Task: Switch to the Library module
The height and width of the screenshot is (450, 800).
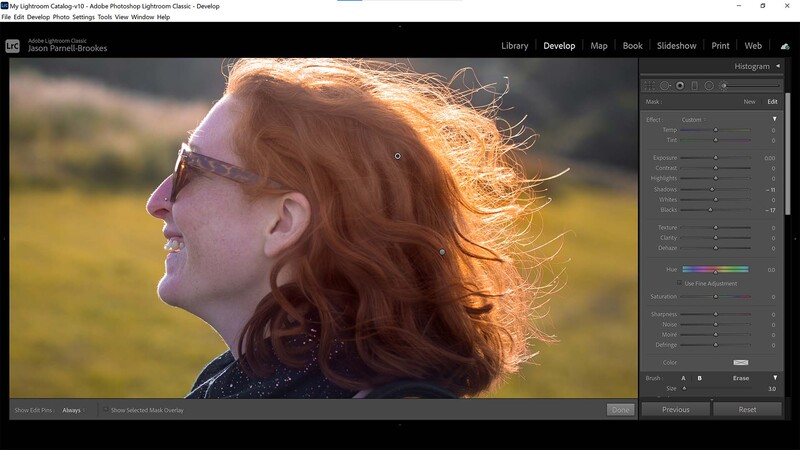Action: point(514,45)
